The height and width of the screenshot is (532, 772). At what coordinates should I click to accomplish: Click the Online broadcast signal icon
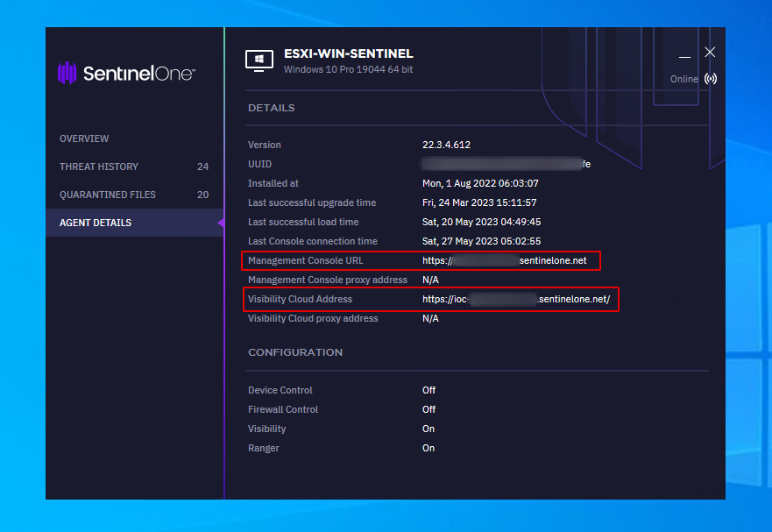click(711, 79)
